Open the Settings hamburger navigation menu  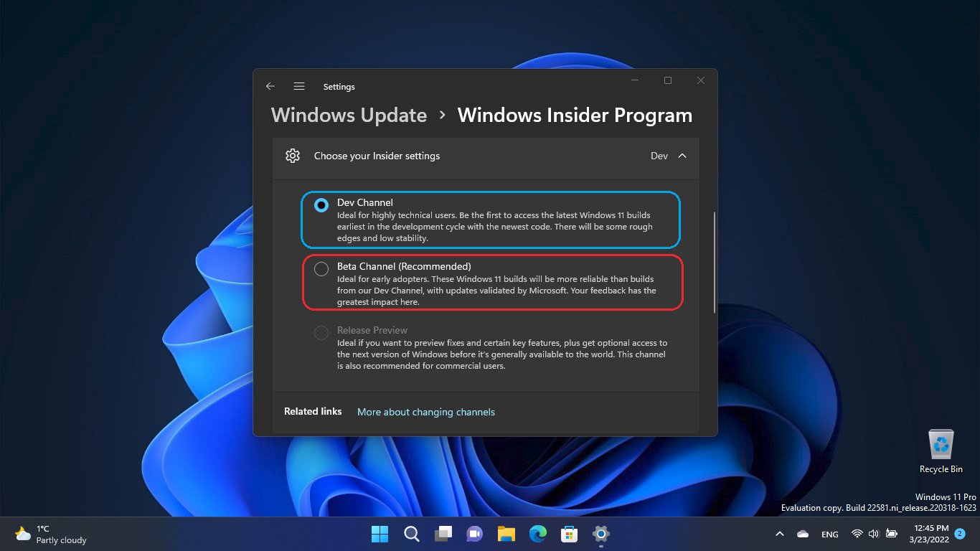tap(299, 86)
